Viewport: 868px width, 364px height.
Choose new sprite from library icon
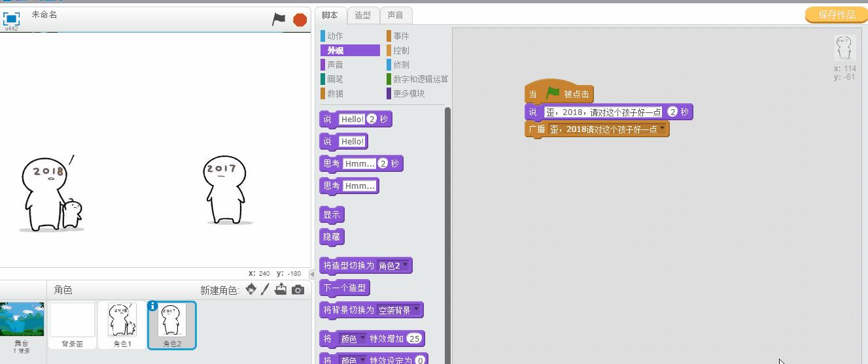pos(251,290)
